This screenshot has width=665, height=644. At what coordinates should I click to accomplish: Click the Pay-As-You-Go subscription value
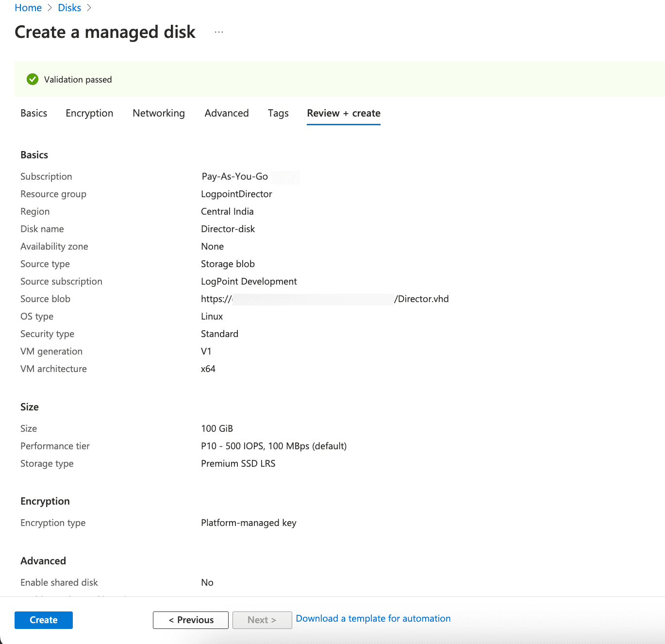click(x=234, y=176)
